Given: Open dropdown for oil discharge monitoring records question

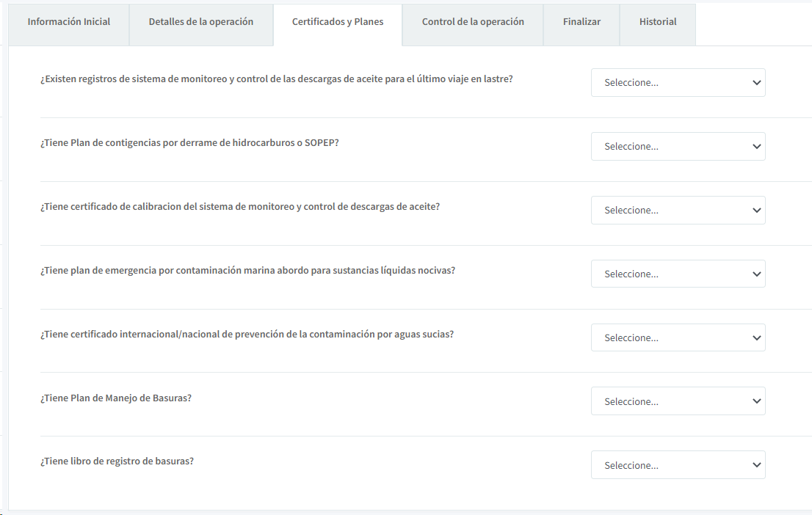Looking at the screenshot, I should tap(678, 83).
